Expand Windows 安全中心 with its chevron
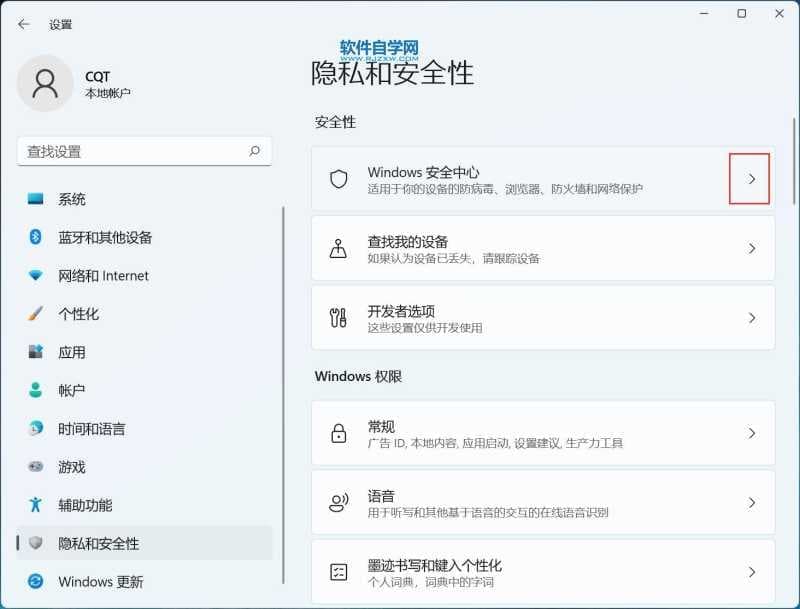The width and height of the screenshot is (800, 609). (751, 179)
